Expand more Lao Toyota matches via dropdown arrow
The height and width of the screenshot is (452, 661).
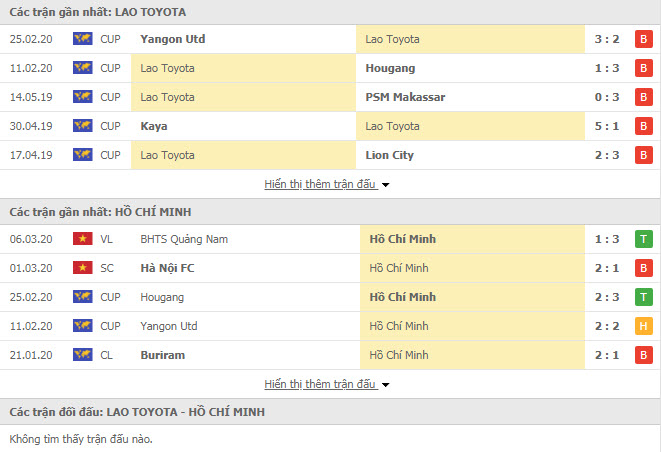click(x=385, y=185)
